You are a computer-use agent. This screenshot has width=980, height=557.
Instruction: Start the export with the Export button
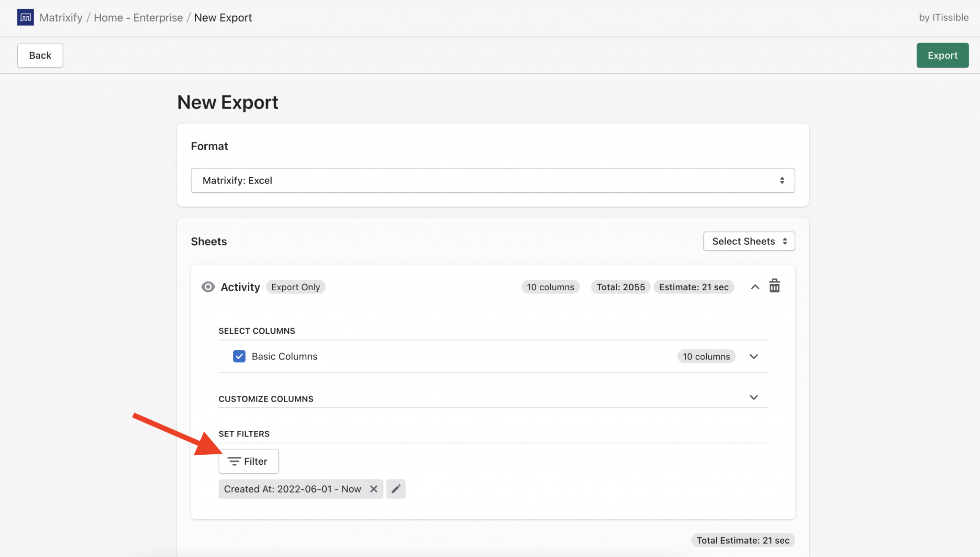tap(942, 55)
